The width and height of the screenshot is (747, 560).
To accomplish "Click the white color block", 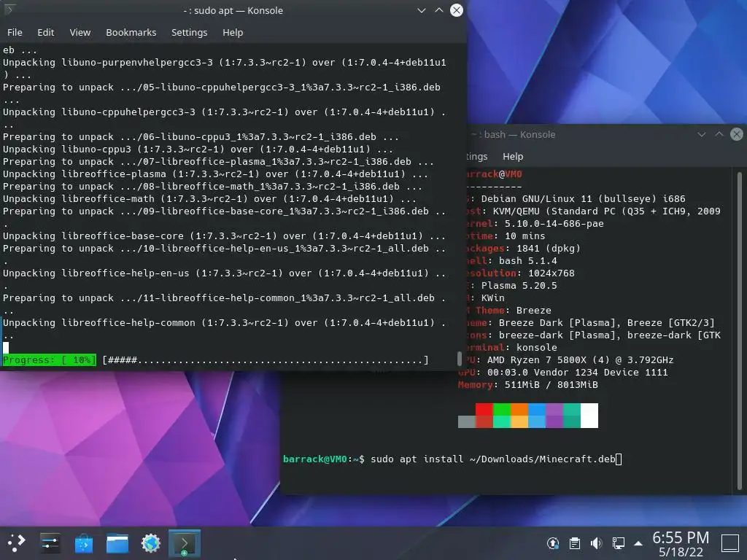I will click(x=589, y=416).
